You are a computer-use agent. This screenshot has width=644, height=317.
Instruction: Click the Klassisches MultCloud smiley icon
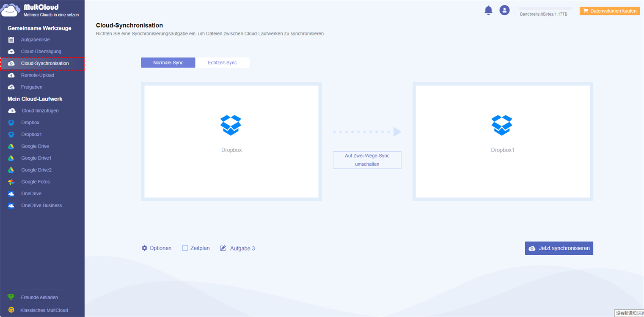[11, 310]
